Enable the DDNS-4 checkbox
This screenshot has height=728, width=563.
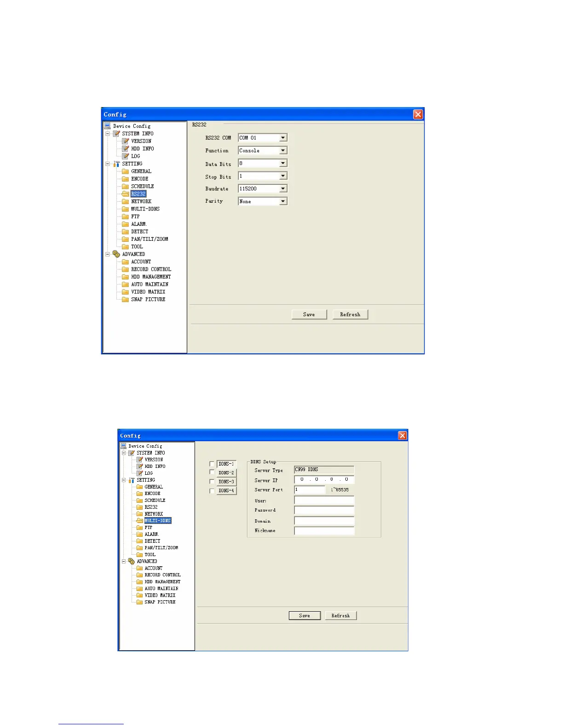coord(212,491)
